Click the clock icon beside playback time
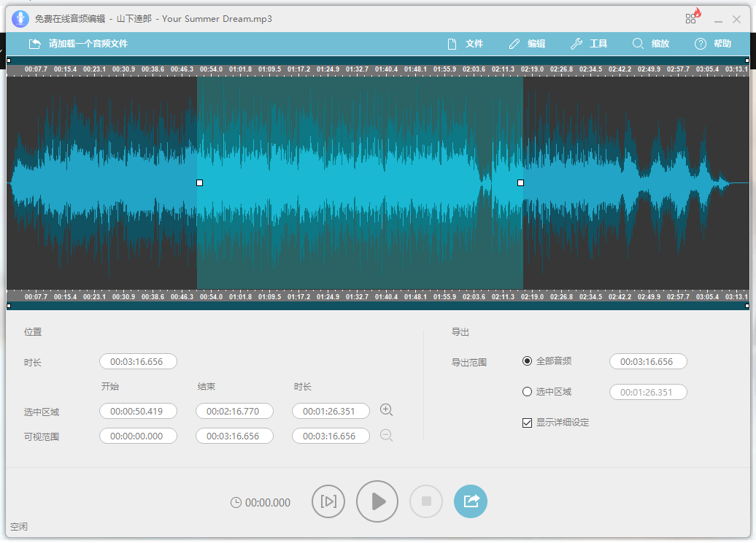This screenshot has height=543, width=756. [236, 502]
